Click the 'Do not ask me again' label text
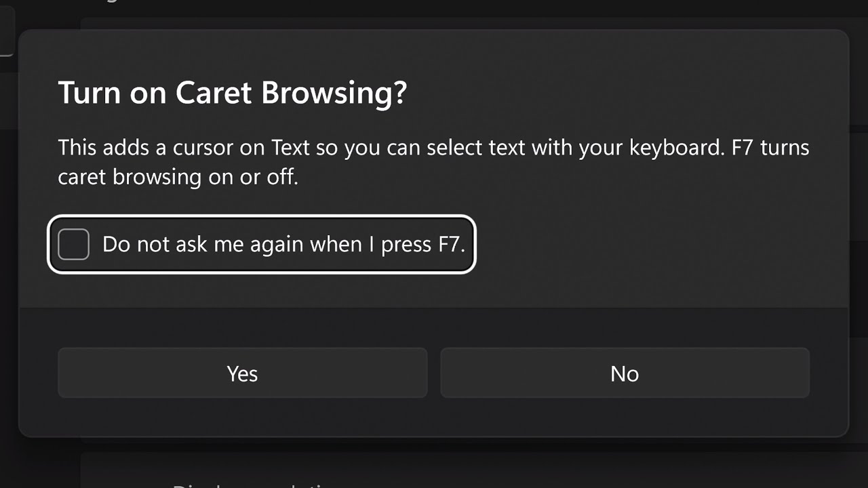868x488 pixels. (x=283, y=244)
